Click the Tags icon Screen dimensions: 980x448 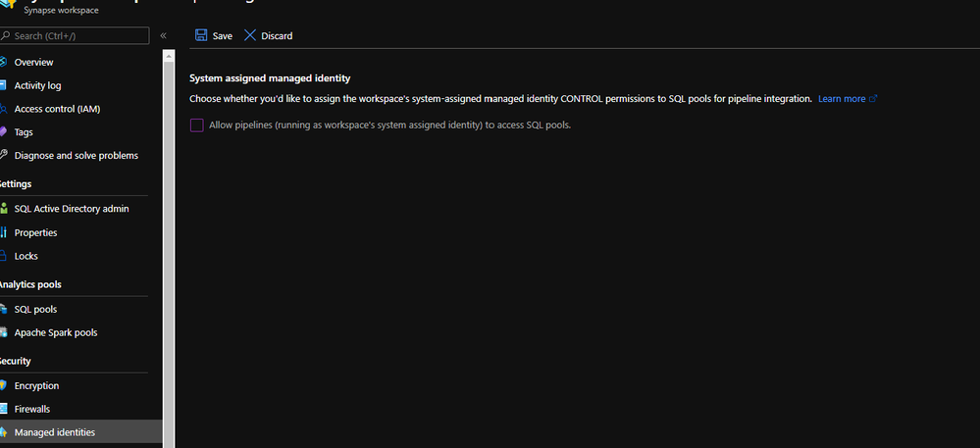(4, 132)
